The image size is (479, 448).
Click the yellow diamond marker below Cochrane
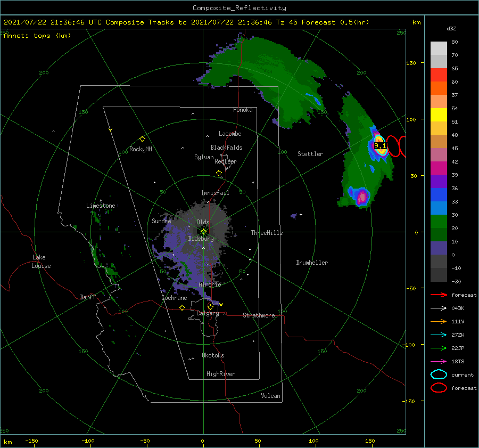183,308
